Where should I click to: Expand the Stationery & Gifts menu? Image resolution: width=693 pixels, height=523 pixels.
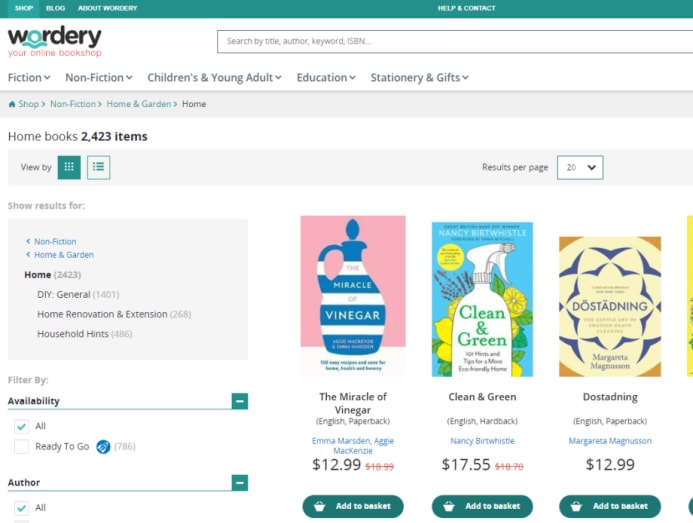419,77
